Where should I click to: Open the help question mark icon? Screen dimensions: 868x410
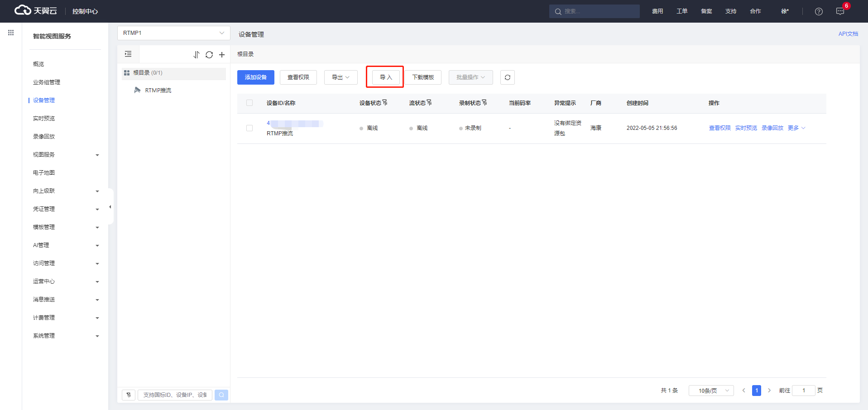point(819,11)
